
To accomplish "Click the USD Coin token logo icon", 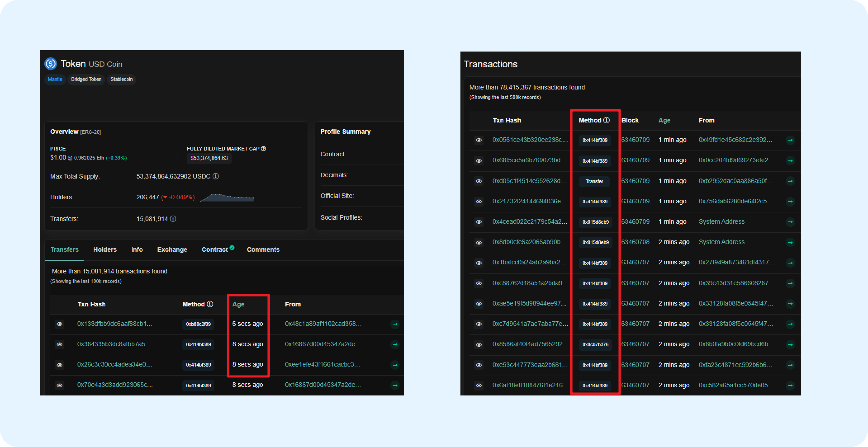I will [51, 64].
